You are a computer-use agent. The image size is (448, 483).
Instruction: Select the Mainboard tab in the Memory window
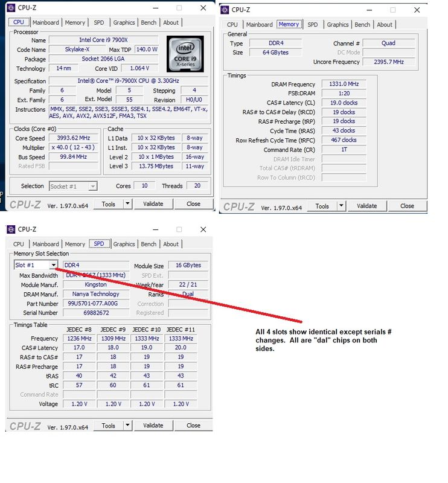point(260,25)
